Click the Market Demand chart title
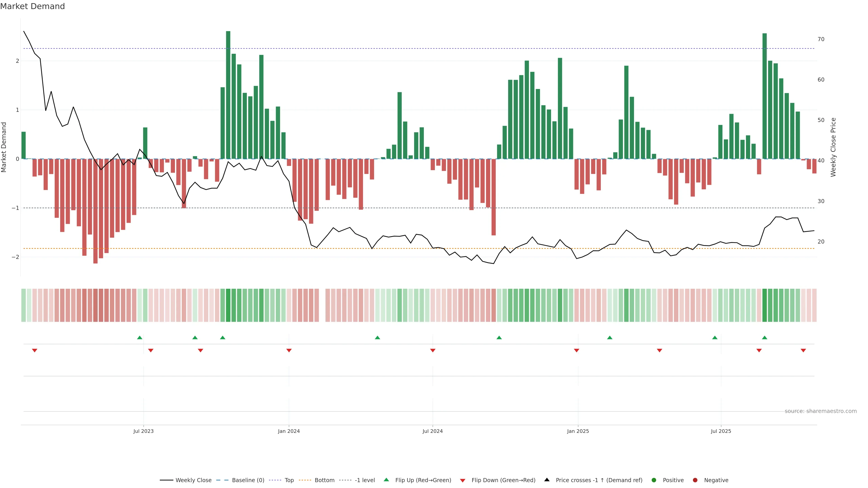868x488 pixels. 32,6
